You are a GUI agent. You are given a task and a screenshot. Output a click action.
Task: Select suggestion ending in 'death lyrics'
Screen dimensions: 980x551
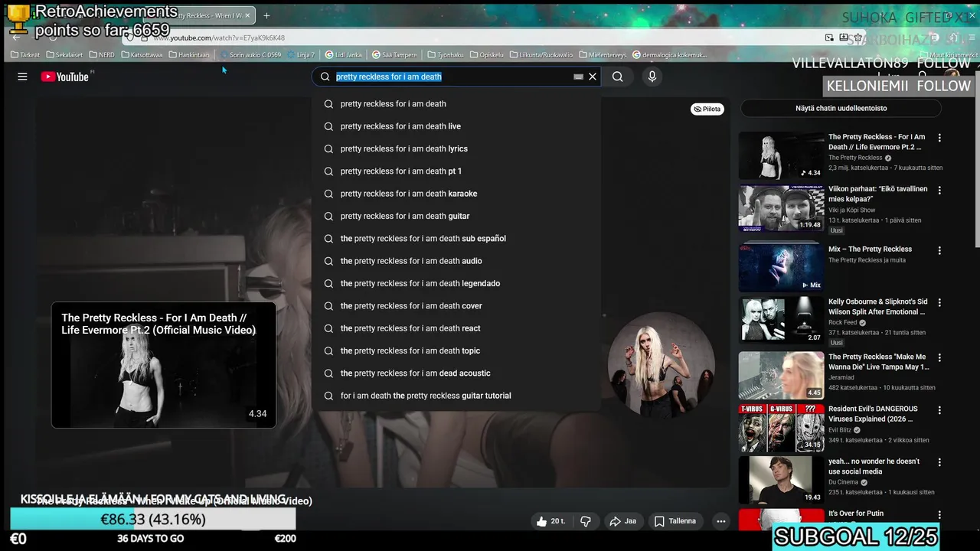(456, 148)
